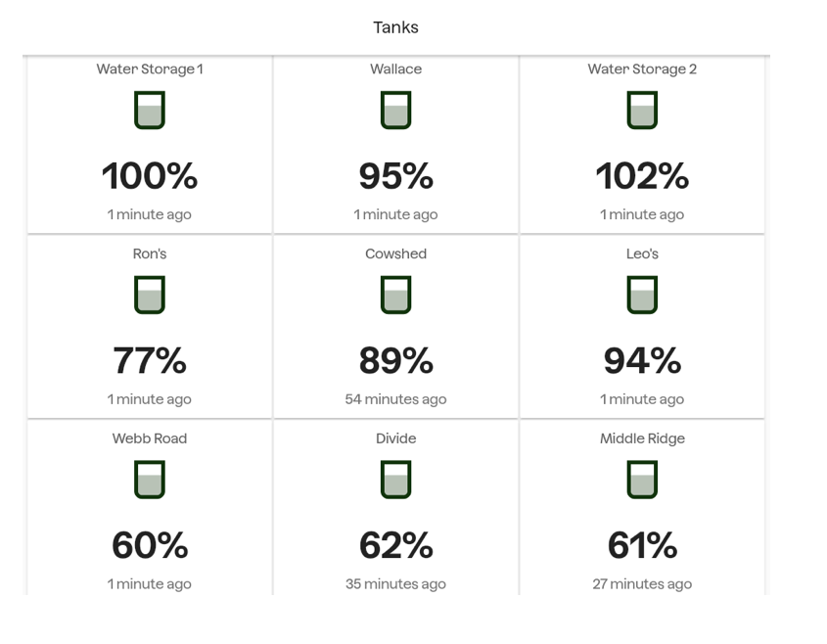Click the Middle Ridge tank icon
This screenshot has width=827, height=644.
642,481
